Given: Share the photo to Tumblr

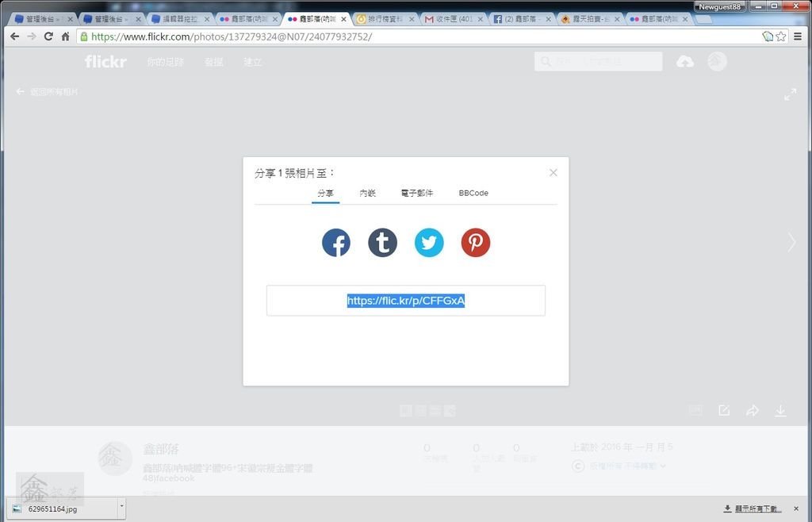Looking at the screenshot, I should pyautogui.click(x=383, y=243).
